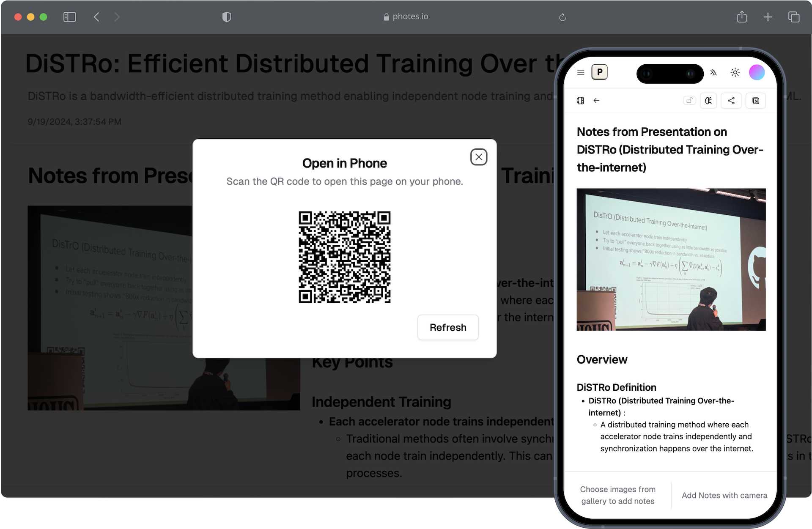Click the sidebar toggle icon in Photes
The height and width of the screenshot is (529, 812).
pyautogui.click(x=580, y=99)
